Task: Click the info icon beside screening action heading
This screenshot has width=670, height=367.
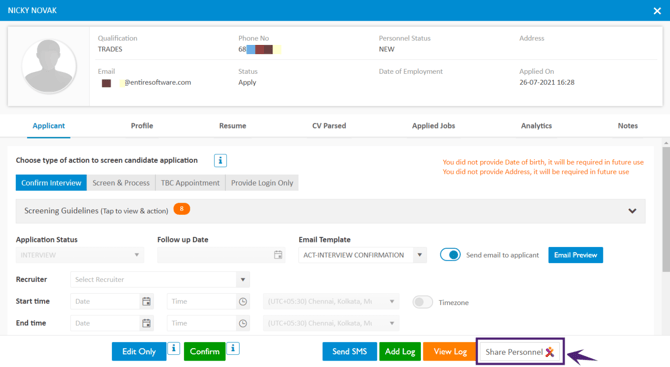Action: tap(220, 161)
